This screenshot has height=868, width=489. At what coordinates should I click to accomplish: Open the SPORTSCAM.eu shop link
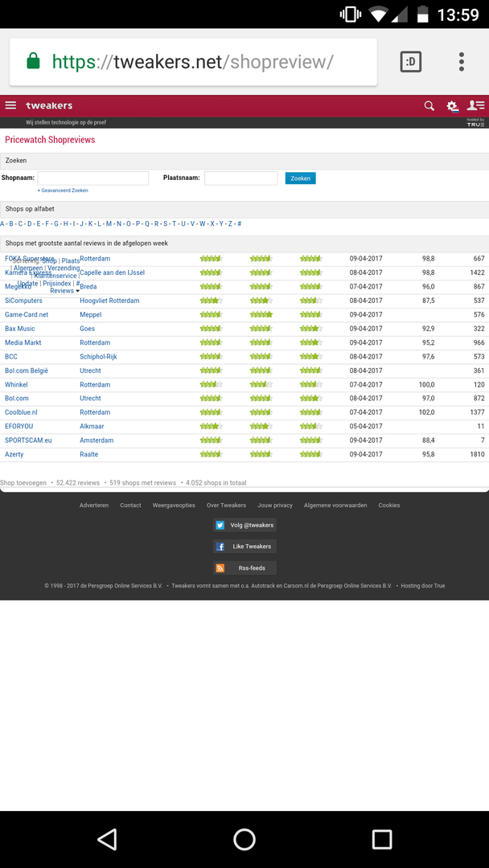[28, 440]
